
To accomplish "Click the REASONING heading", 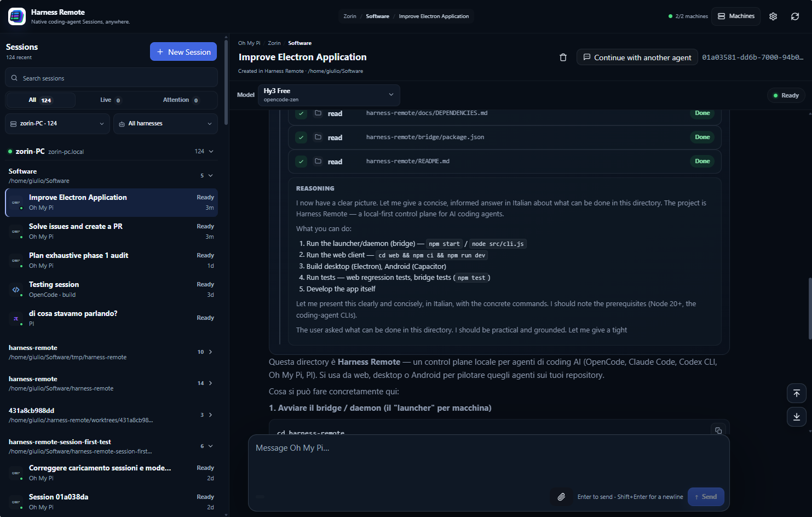I will (315, 188).
